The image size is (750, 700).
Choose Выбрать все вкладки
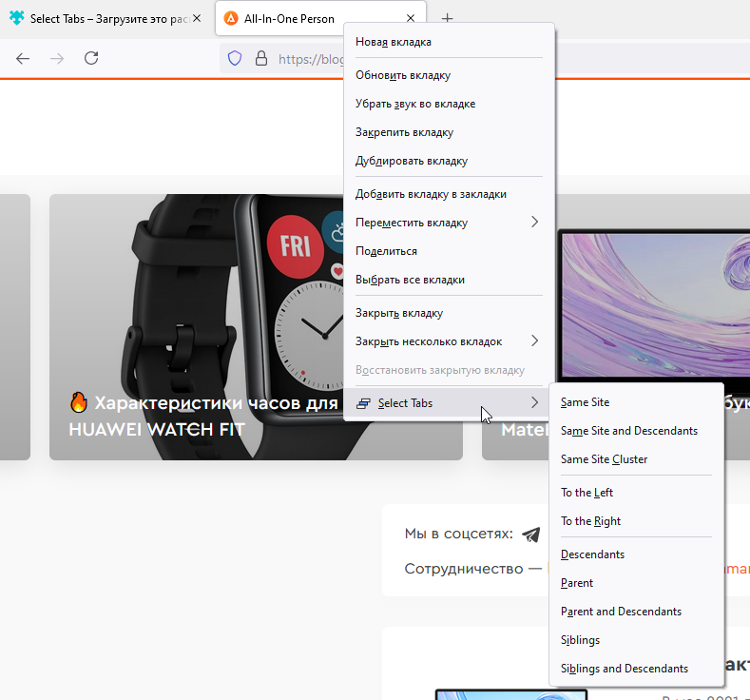(449, 280)
